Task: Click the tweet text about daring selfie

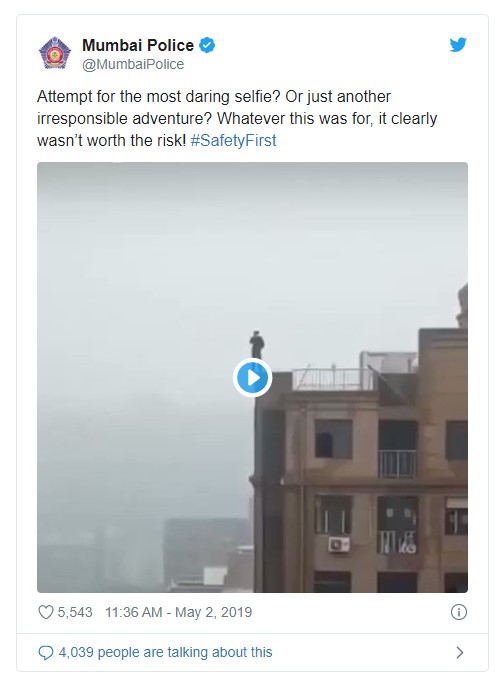Action: (237, 119)
